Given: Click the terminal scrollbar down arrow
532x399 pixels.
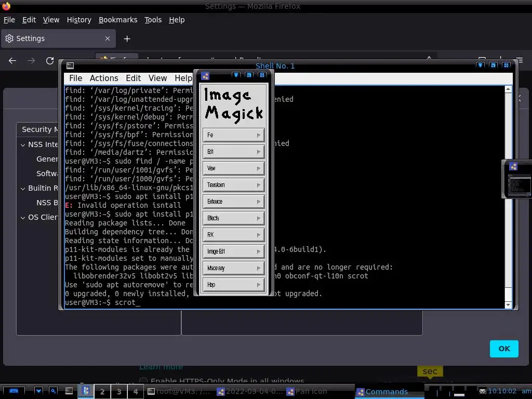Looking at the screenshot, I should click(508, 305).
